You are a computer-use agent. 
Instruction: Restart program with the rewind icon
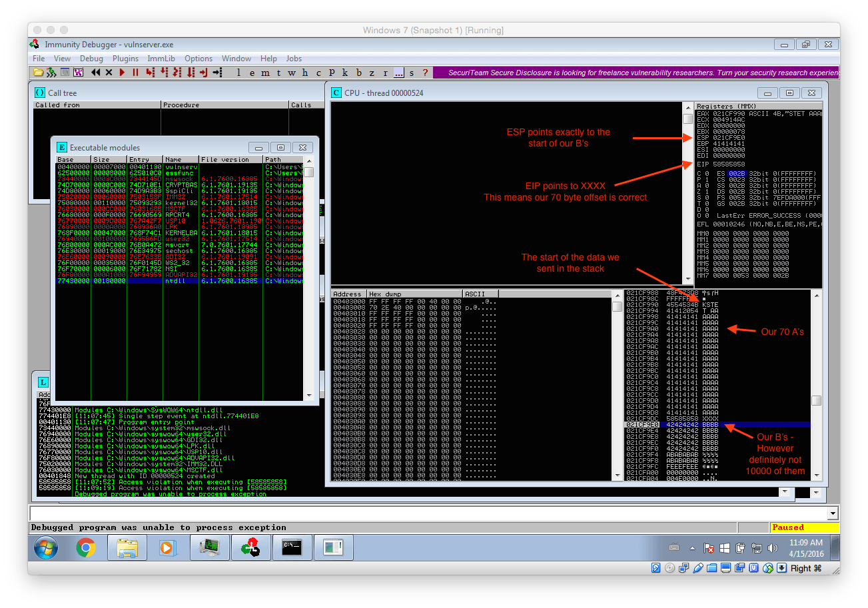(x=96, y=72)
